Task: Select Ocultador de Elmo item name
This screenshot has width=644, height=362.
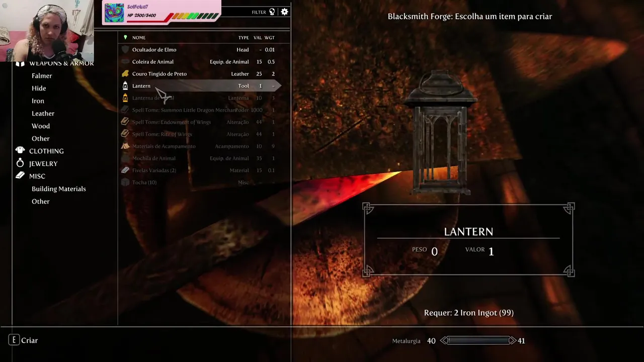Action: tap(154, 50)
